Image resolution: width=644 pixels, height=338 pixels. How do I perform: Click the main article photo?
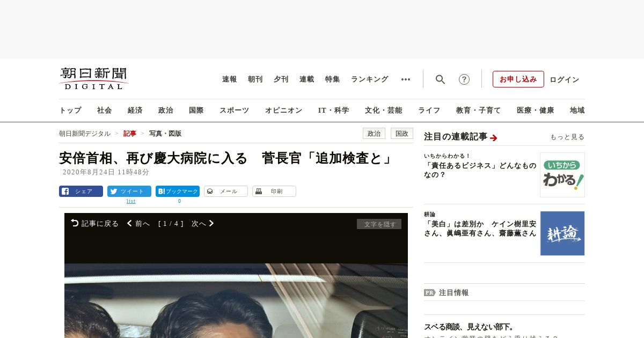click(x=236, y=300)
